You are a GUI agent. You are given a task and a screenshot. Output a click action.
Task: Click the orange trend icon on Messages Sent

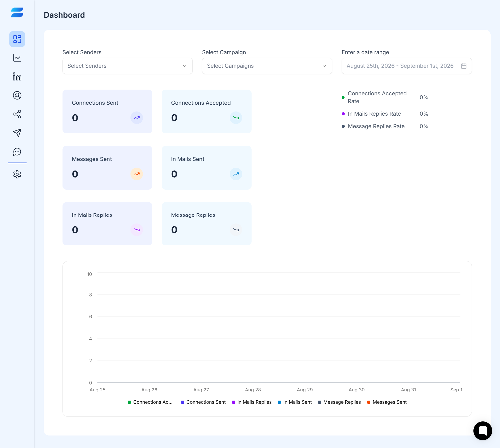point(137,174)
